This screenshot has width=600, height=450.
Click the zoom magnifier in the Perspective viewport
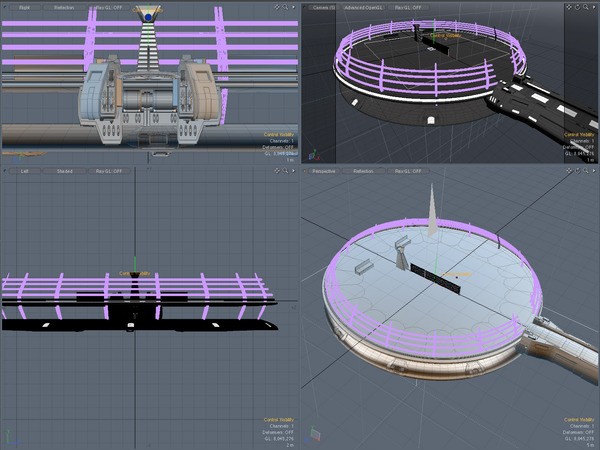click(x=586, y=172)
